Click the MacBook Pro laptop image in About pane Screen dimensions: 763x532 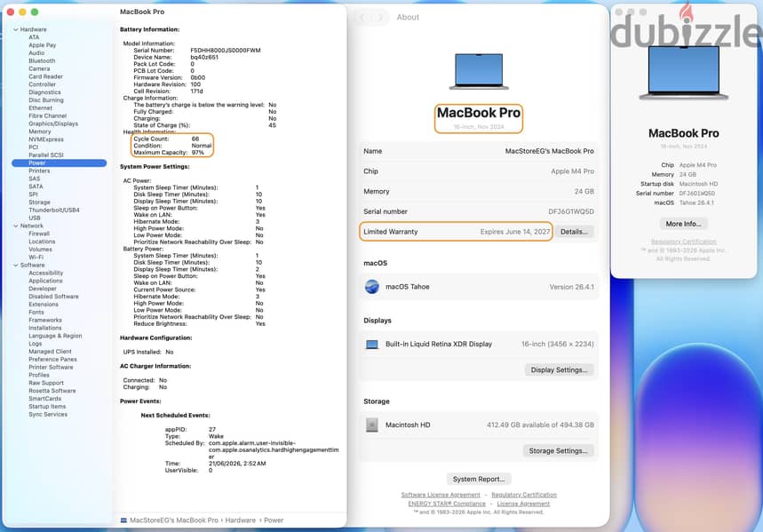(479, 72)
